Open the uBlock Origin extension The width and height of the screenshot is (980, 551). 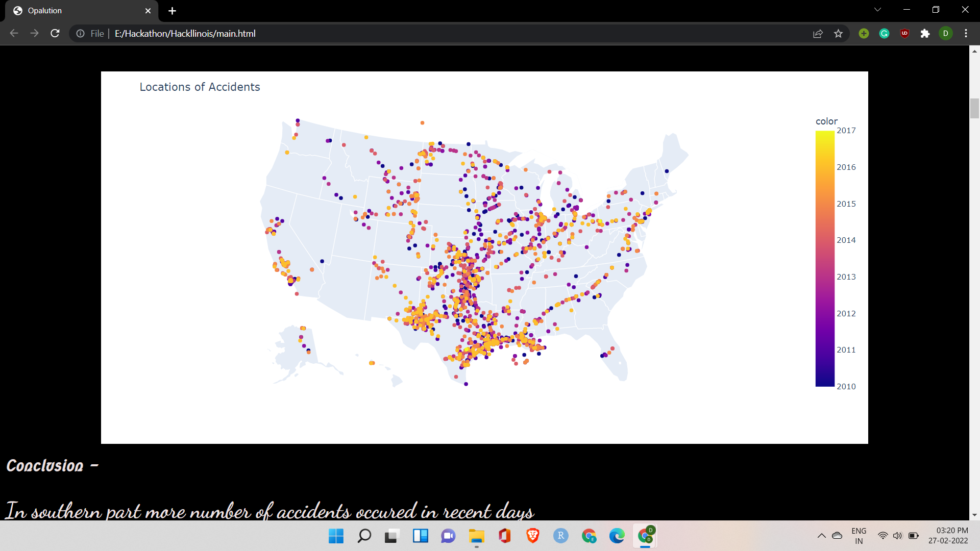[904, 34]
